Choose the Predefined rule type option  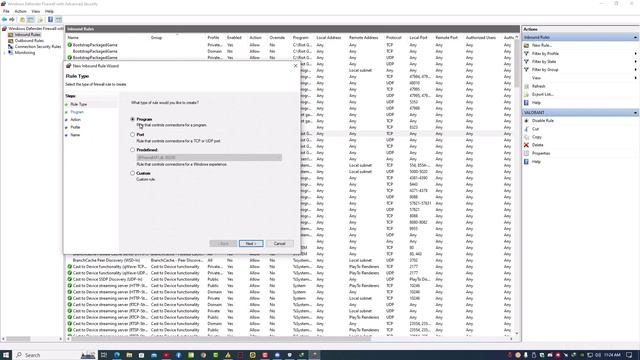(x=132, y=150)
